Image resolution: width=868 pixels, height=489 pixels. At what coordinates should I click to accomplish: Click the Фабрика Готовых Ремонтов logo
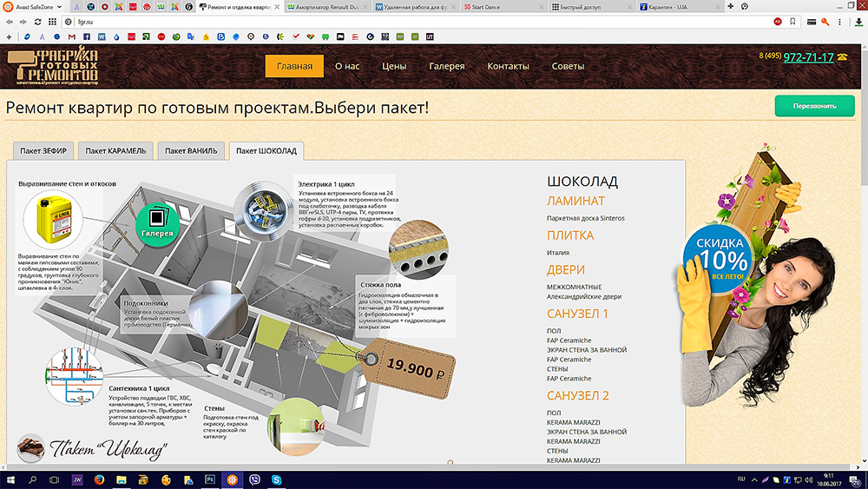pyautogui.click(x=52, y=68)
